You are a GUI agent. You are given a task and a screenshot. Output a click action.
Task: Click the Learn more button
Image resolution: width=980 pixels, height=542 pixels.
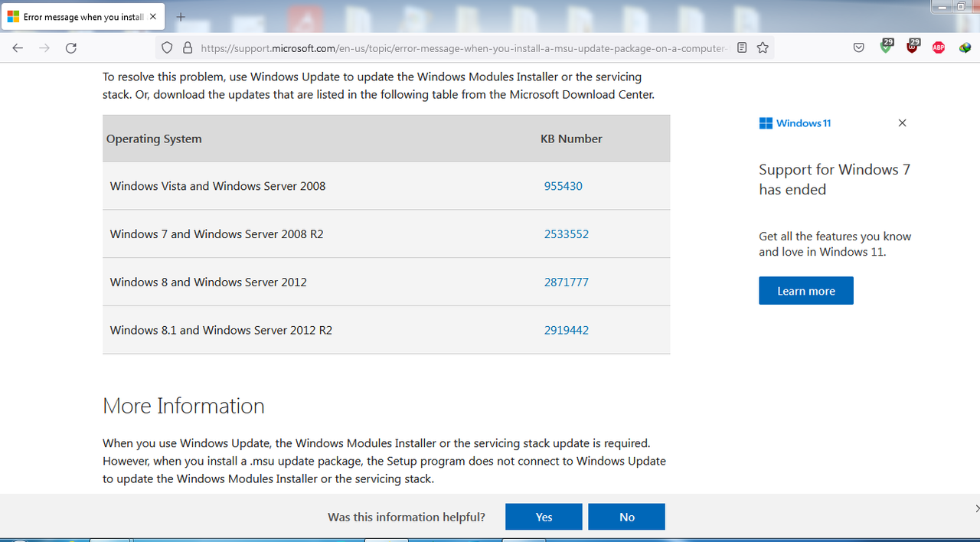805,291
